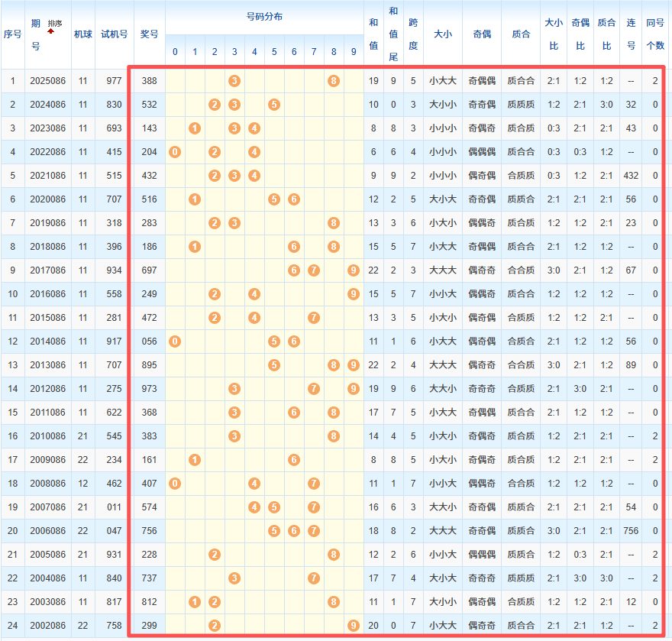Click the orange 6 ball in row 2018086
The width and height of the screenshot is (672, 641).
coord(294,247)
